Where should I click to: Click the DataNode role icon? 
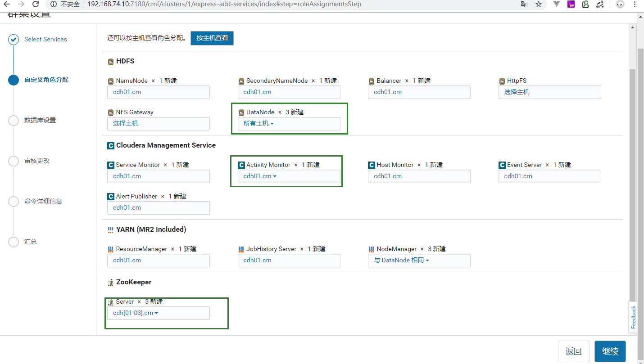(241, 112)
